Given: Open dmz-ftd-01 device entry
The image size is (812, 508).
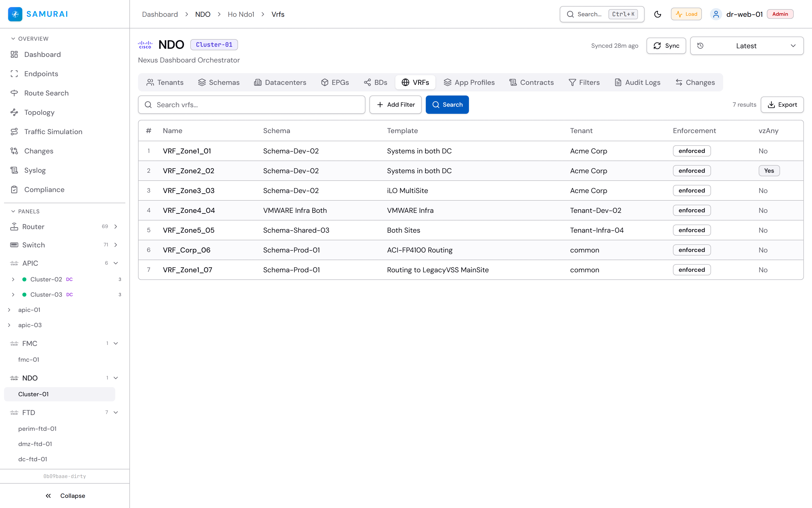Looking at the screenshot, I should coord(35,444).
